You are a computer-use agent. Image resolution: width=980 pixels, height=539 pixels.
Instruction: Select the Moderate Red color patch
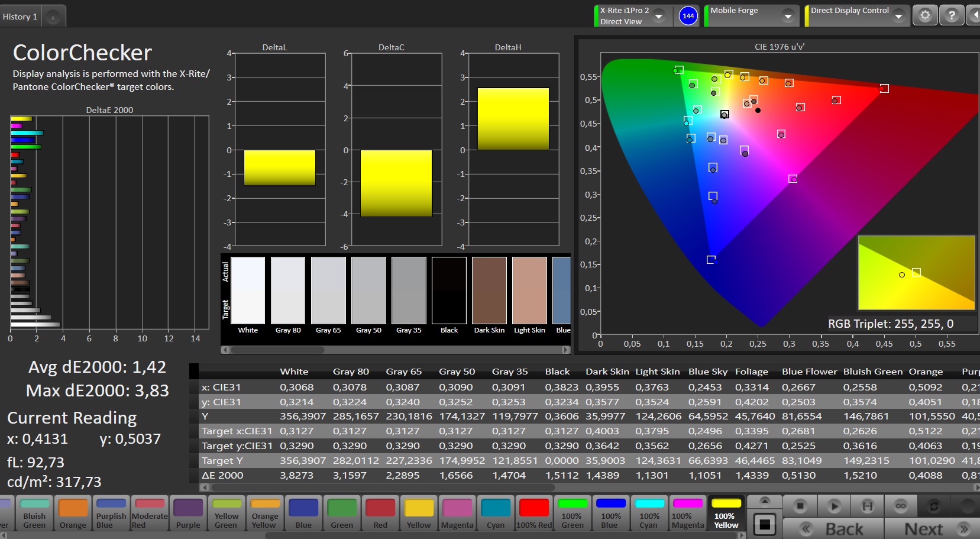[150, 513]
